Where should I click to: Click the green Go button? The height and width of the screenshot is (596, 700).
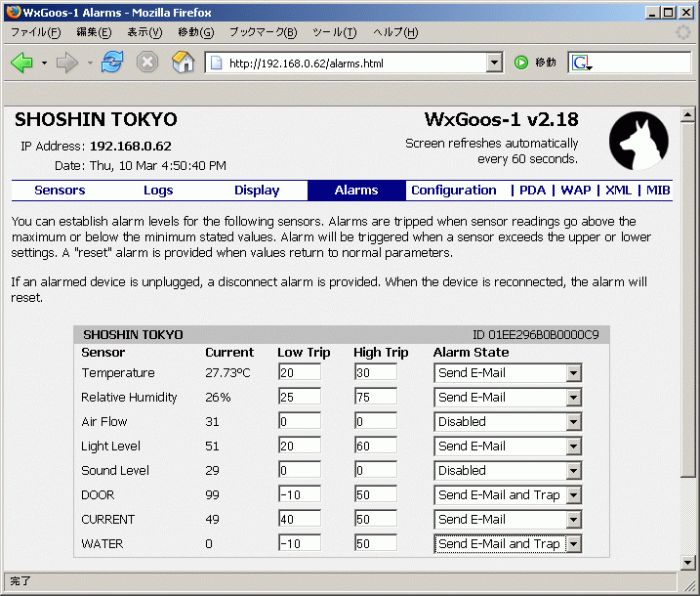pyautogui.click(x=521, y=63)
